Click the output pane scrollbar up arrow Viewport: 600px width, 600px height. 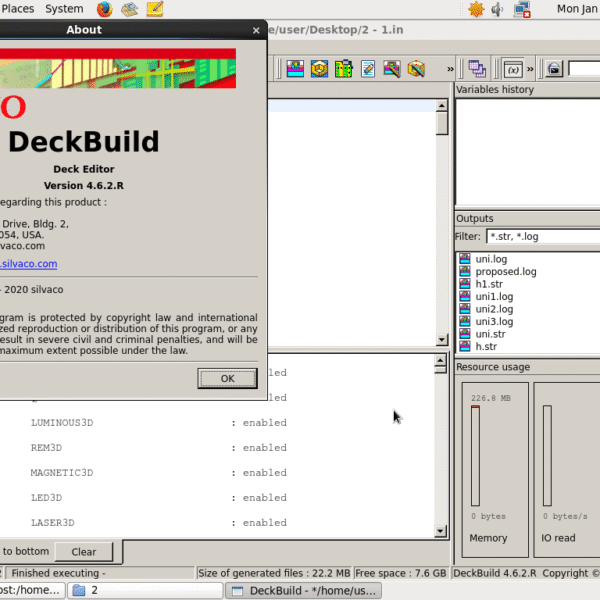[x=440, y=360]
